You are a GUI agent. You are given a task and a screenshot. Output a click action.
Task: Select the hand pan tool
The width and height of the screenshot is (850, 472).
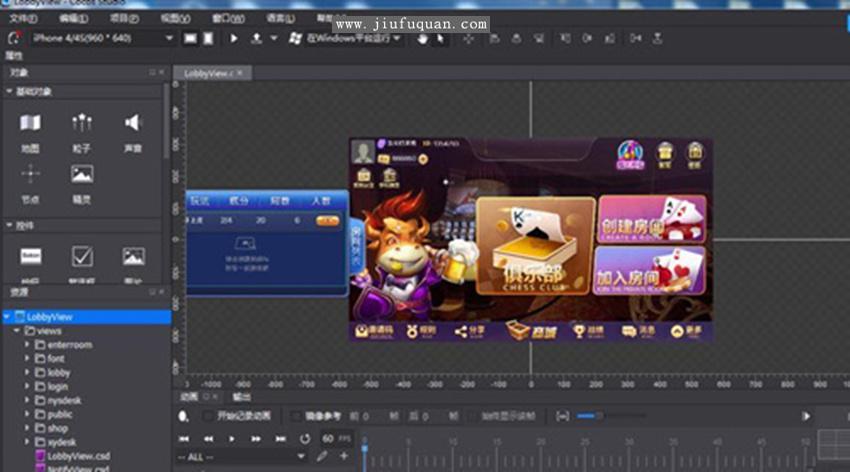pos(422,38)
